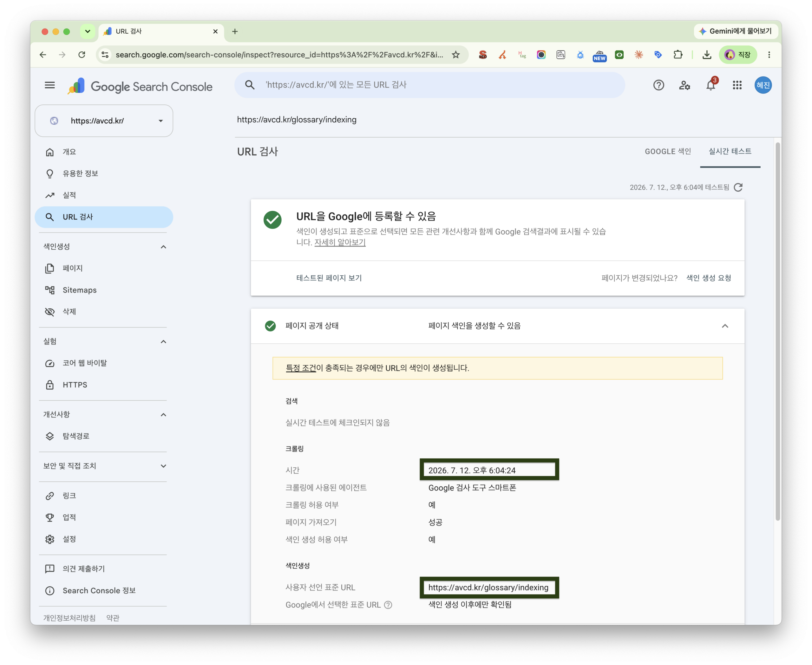Screen dimensions: 812x665
Task: Click 색인 생성 요청 button
Action: 708,278
